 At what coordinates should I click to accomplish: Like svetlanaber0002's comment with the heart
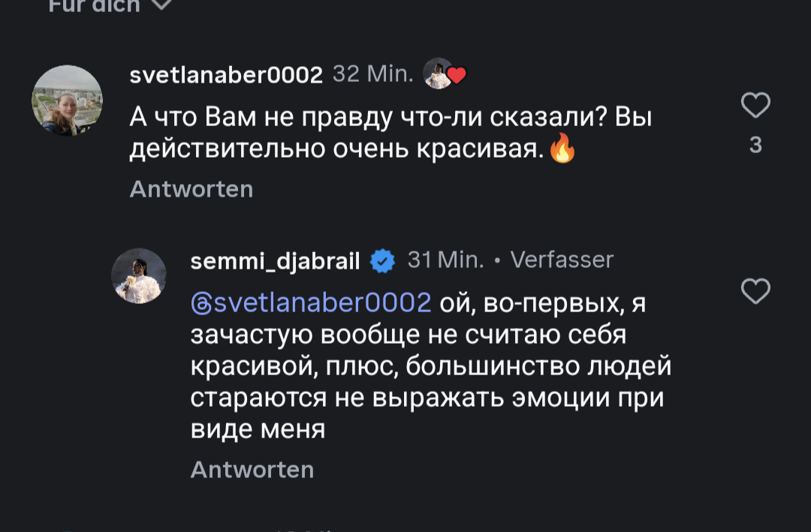(x=755, y=105)
